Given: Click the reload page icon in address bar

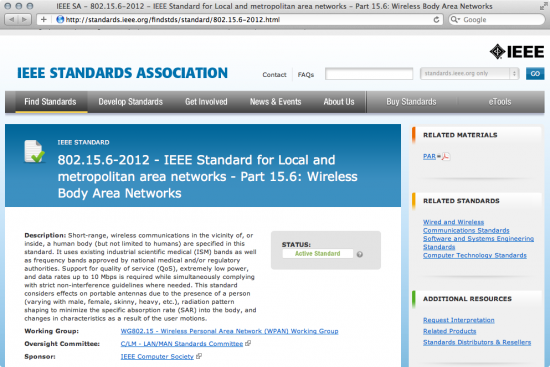Looking at the screenshot, I should tap(436, 20).
